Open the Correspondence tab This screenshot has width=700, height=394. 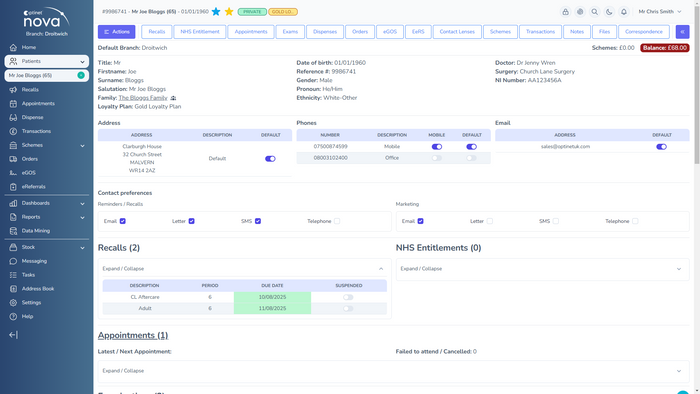644,32
